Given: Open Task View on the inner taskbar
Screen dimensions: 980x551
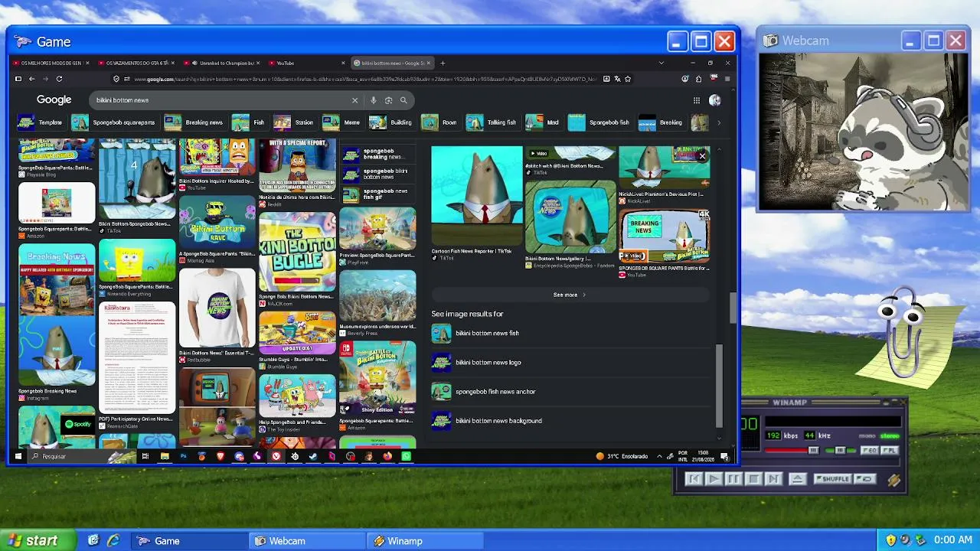Looking at the screenshot, I should 145,456.
